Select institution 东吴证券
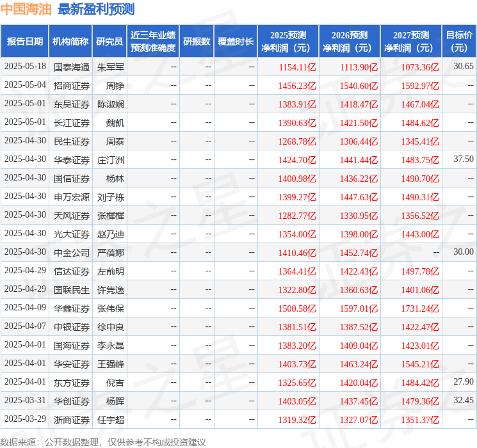The height and width of the screenshot is (448, 477). (72, 104)
